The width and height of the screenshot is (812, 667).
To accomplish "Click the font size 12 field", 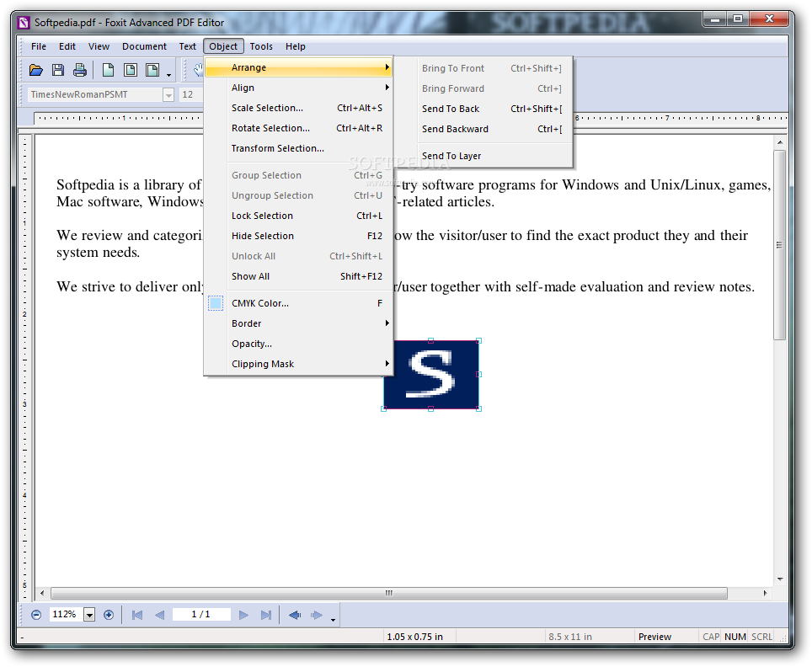I will pos(190,95).
